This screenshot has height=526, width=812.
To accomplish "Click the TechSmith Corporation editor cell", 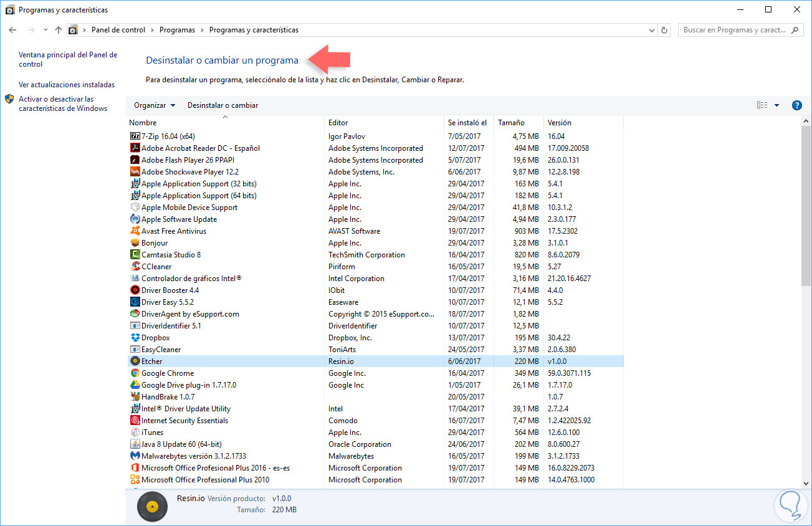I will coord(366,254).
